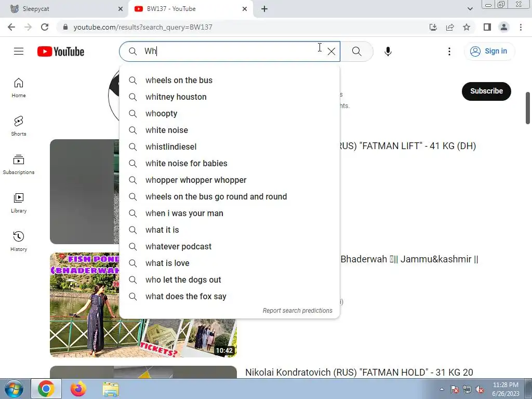Bookmark this page with the star icon
This screenshot has width=532, height=399.
click(x=467, y=27)
